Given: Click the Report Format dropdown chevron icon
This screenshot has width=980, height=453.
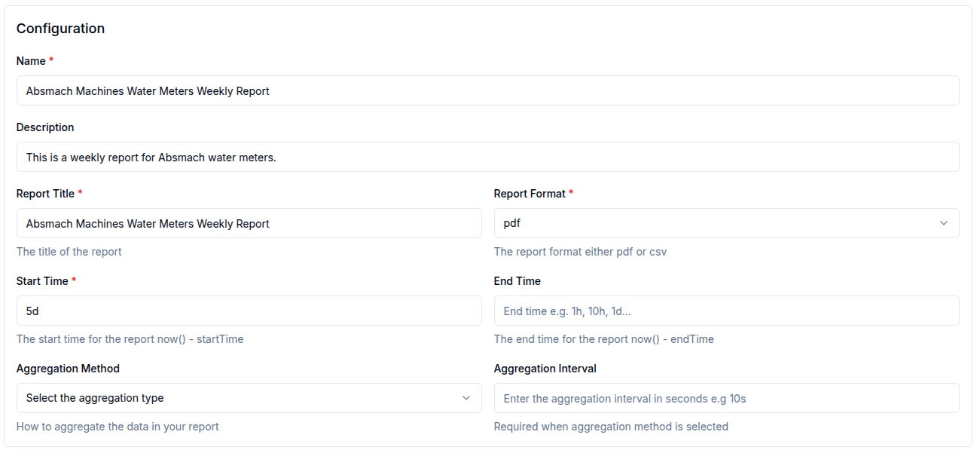Looking at the screenshot, I should 944,223.
